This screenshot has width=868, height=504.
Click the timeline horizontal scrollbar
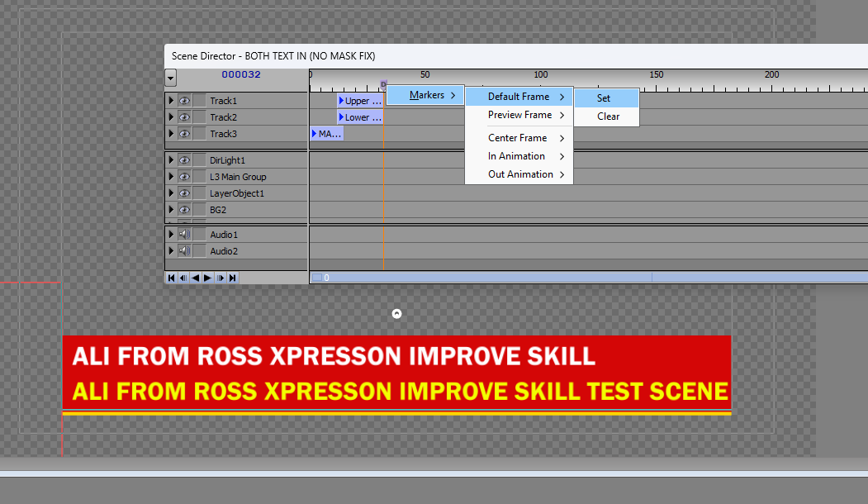(589, 278)
